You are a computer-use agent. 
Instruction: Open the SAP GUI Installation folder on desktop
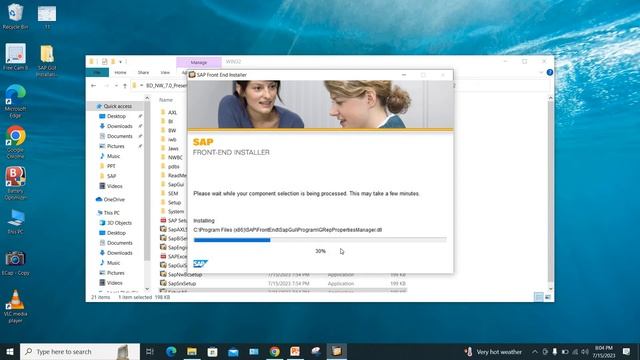(x=47, y=60)
